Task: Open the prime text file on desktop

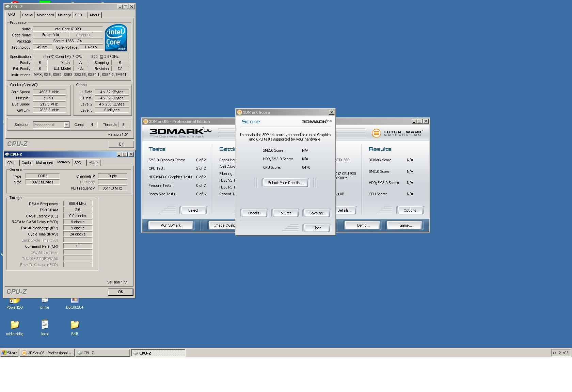Action: pyautogui.click(x=45, y=303)
